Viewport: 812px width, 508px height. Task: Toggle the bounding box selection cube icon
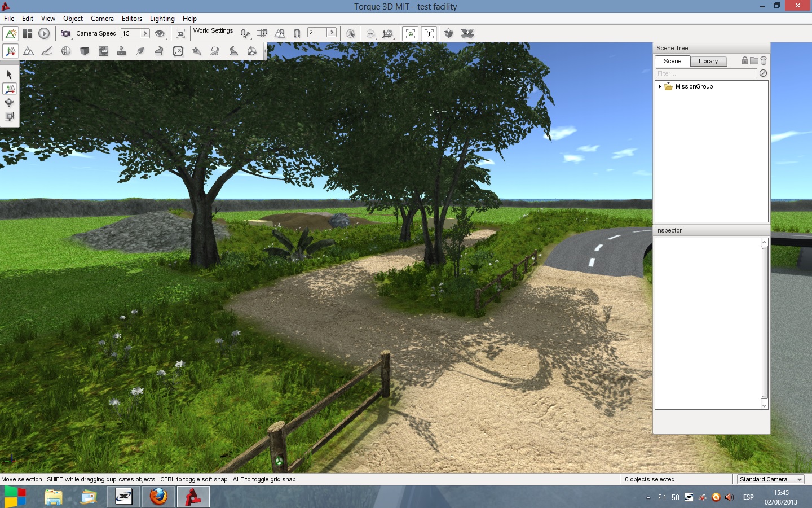pos(350,34)
